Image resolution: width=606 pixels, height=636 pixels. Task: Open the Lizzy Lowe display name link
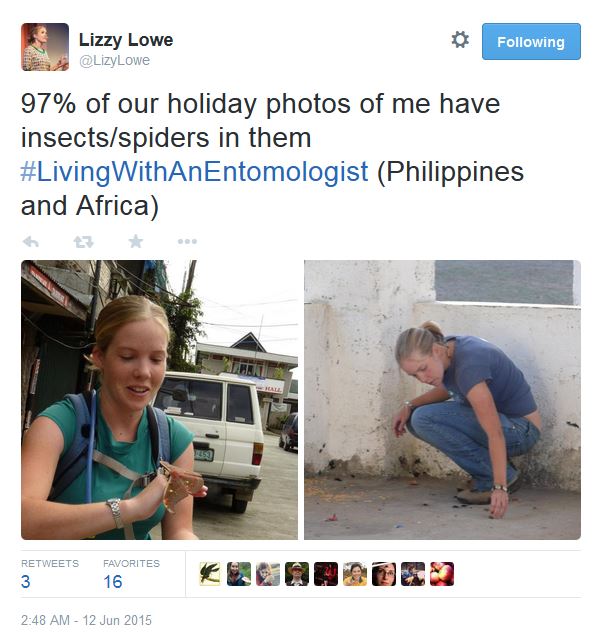pyautogui.click(x=126, y=40)
